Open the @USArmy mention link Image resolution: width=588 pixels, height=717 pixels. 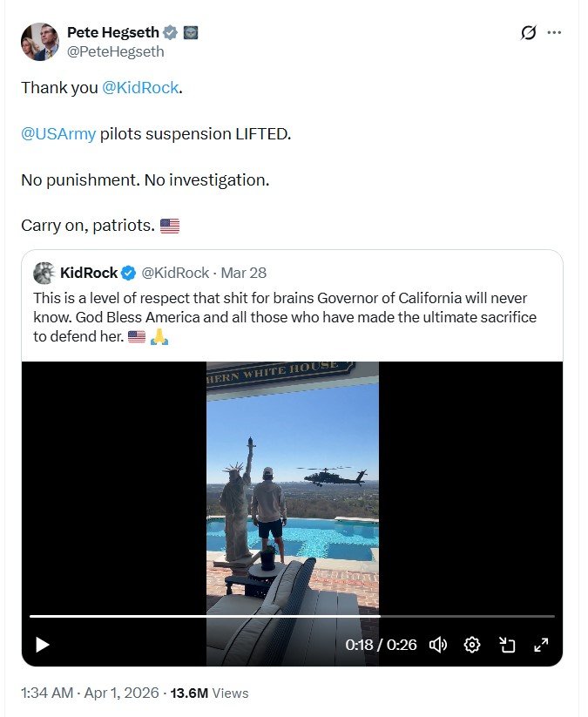pyautogui.click(x=58, y=134)
